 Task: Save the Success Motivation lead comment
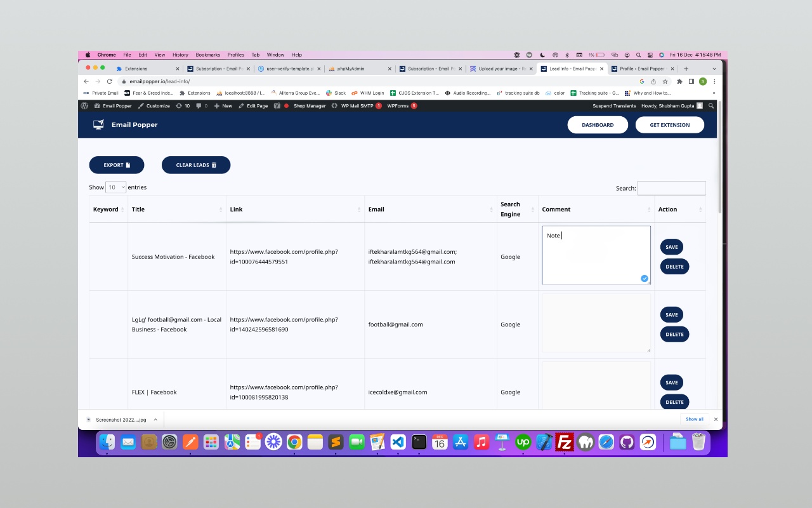coord(671,247)
